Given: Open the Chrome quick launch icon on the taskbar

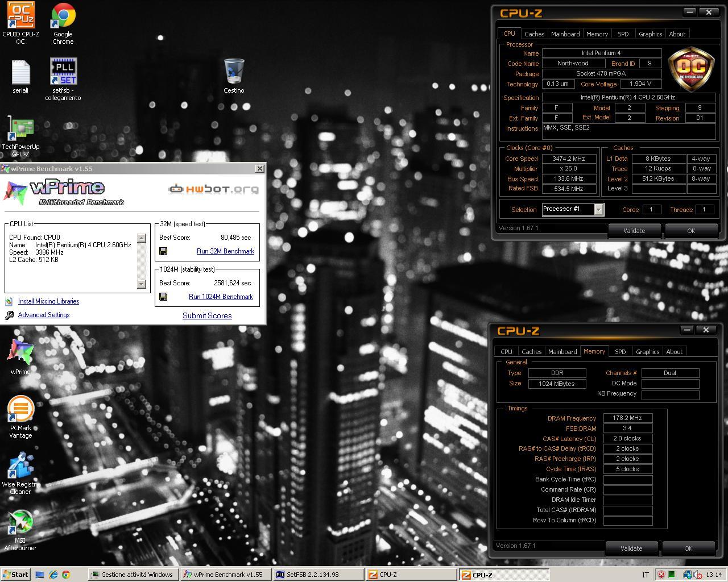Looking at the screenshot, I should click(65, 575).
